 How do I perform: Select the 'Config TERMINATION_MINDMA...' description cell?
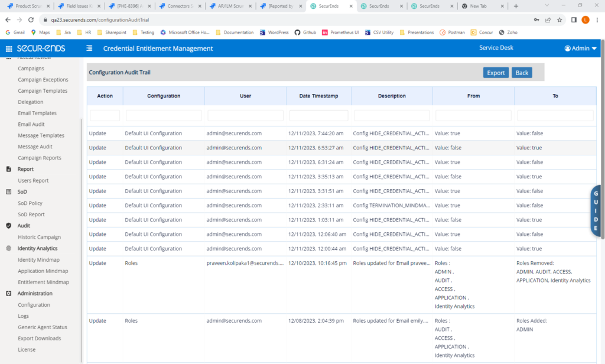[391, 206]
